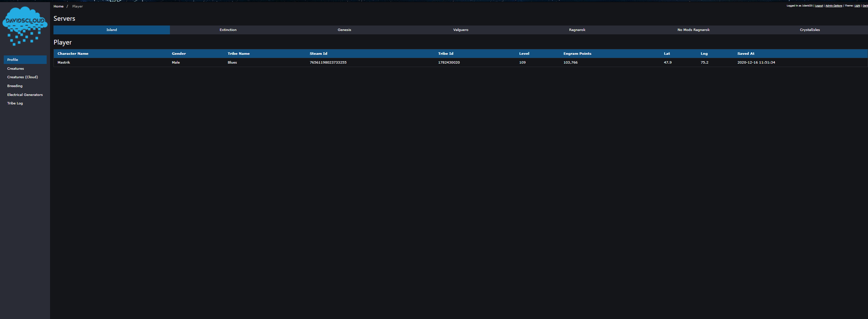The width and height of the screenshot is (868, 319).
Task: Open the Profile sidebar item
Action: [13, 60]
